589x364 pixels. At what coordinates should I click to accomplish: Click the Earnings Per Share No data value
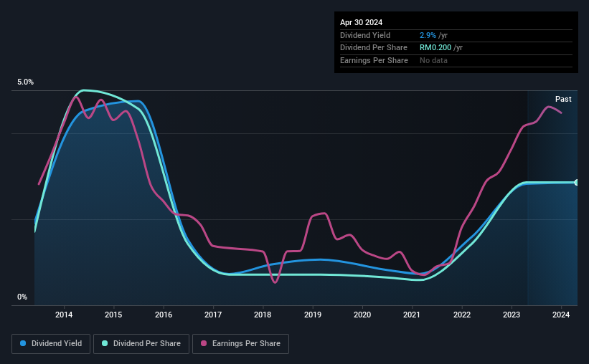coord(433,60)
